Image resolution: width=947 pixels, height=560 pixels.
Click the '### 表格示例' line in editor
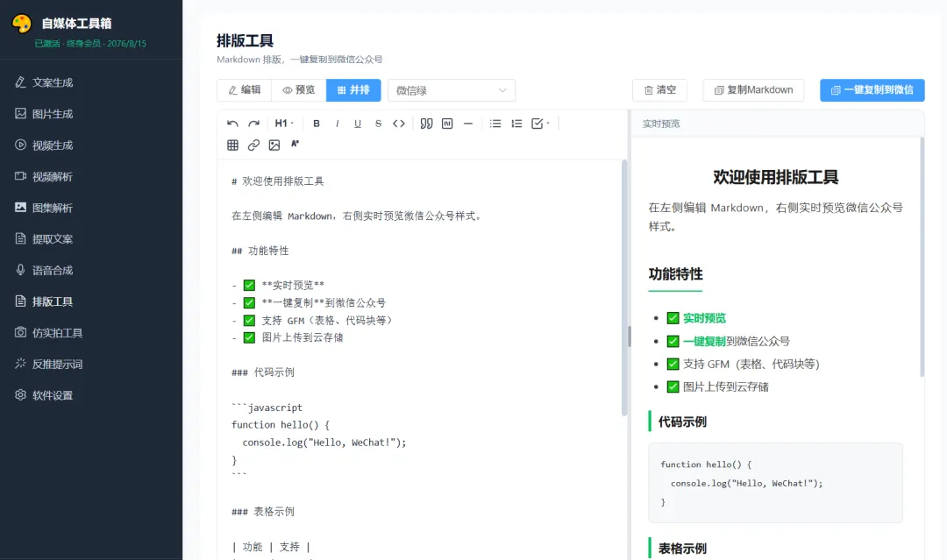click(263, 512)
